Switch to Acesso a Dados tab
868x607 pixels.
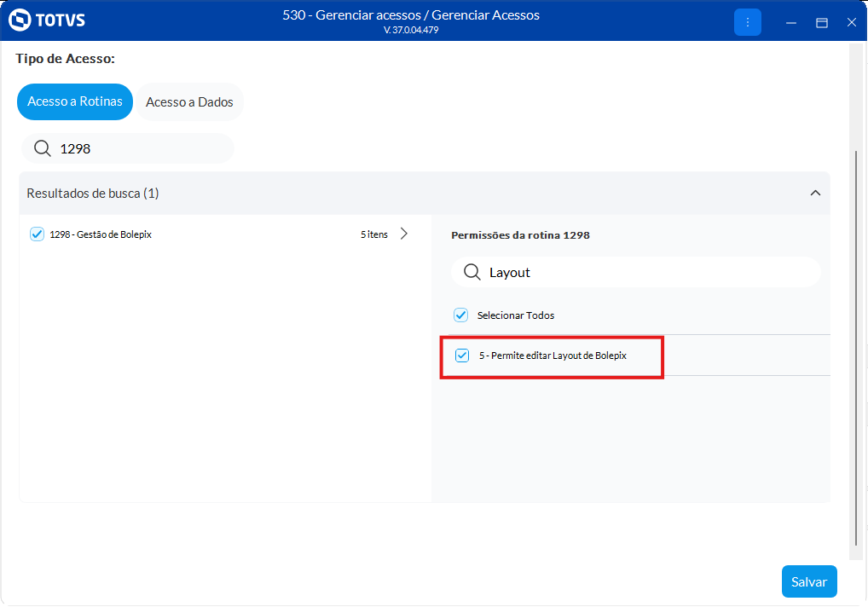pos(189,102)
